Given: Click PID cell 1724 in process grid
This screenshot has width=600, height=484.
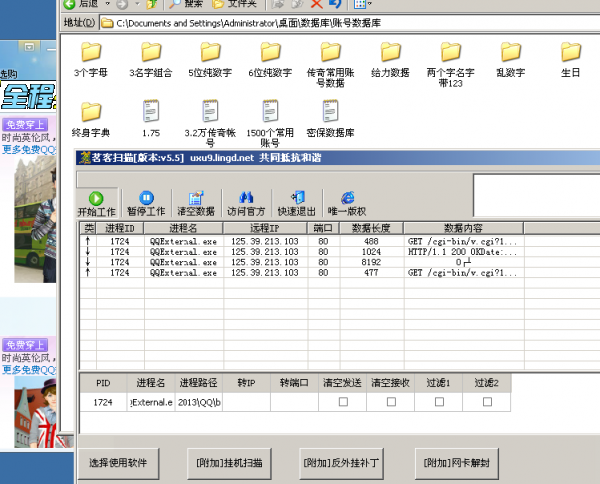Looking at the screenshot, I should [x=103, y=402].
